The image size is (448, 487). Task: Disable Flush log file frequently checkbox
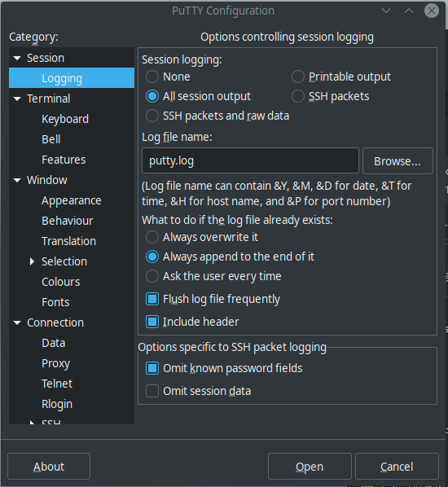click(x=152, y=299)
